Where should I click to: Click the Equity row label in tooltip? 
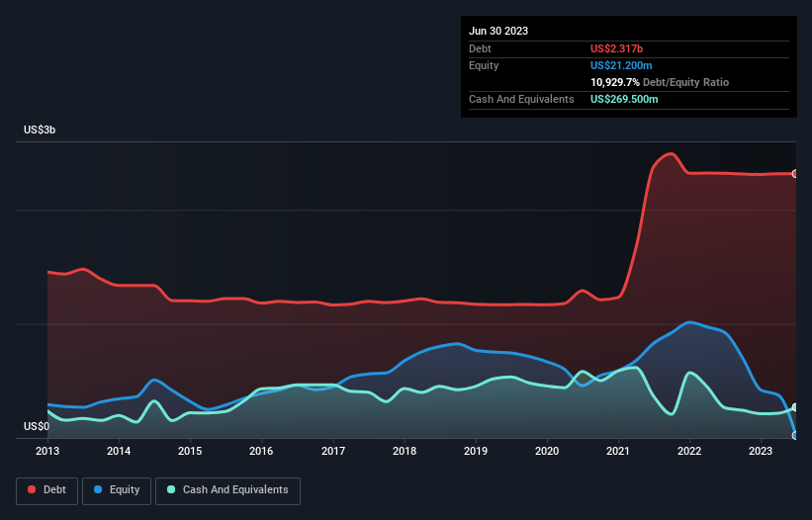pyautogui.click(x=484, y=65)
